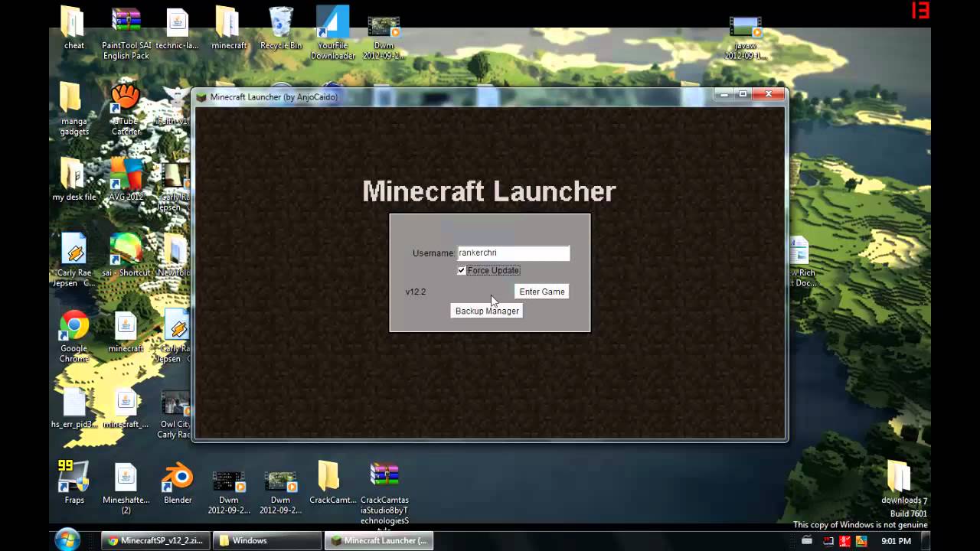Click the v12.2 version label
980x551 pixels.
point(416,292)
